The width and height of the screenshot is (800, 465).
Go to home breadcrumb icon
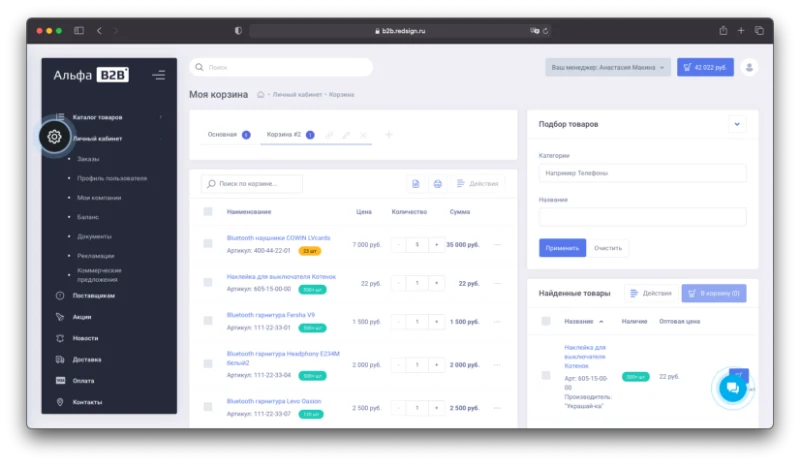click(261, 94)
